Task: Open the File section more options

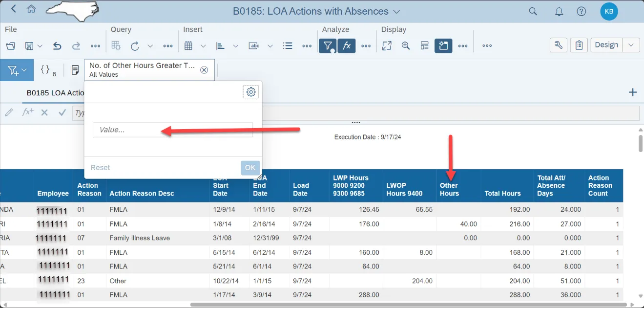Action: [96, 46]
